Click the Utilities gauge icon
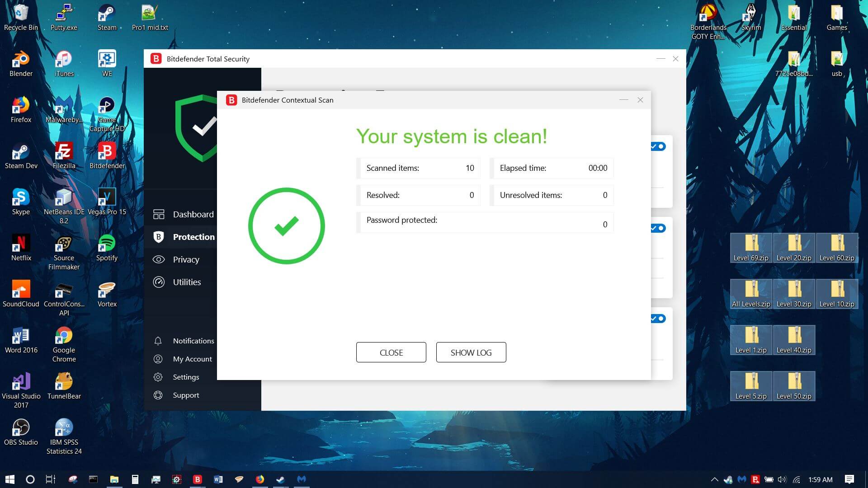Image resolution: width=868 pixels, height=488 pixels. 159,282
